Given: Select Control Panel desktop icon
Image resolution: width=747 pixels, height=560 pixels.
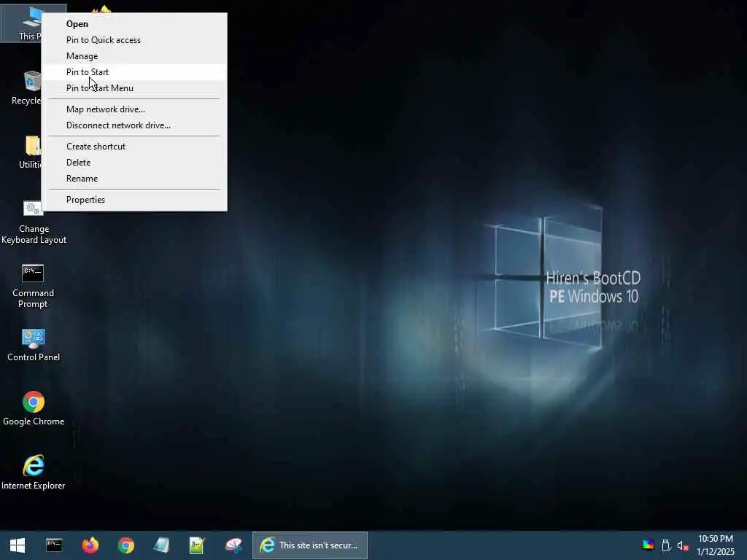Looking at the screenshot, I should pyautogui.click(x=34, y=345).
